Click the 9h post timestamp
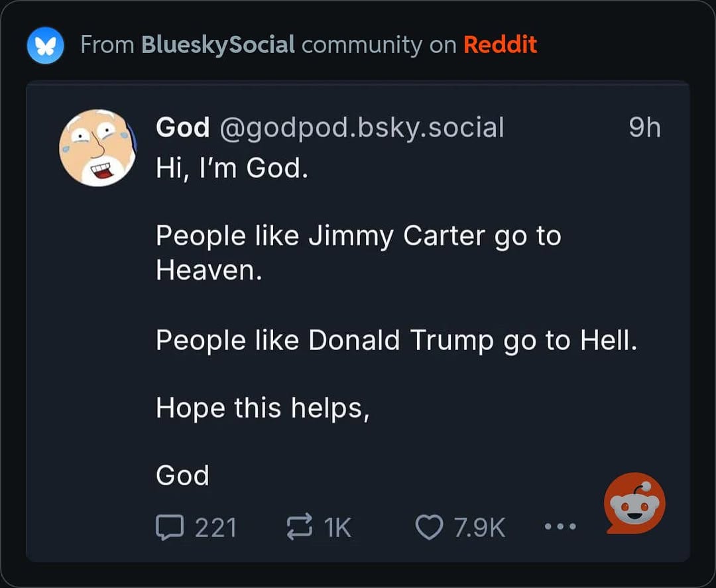 pos(645,127)
